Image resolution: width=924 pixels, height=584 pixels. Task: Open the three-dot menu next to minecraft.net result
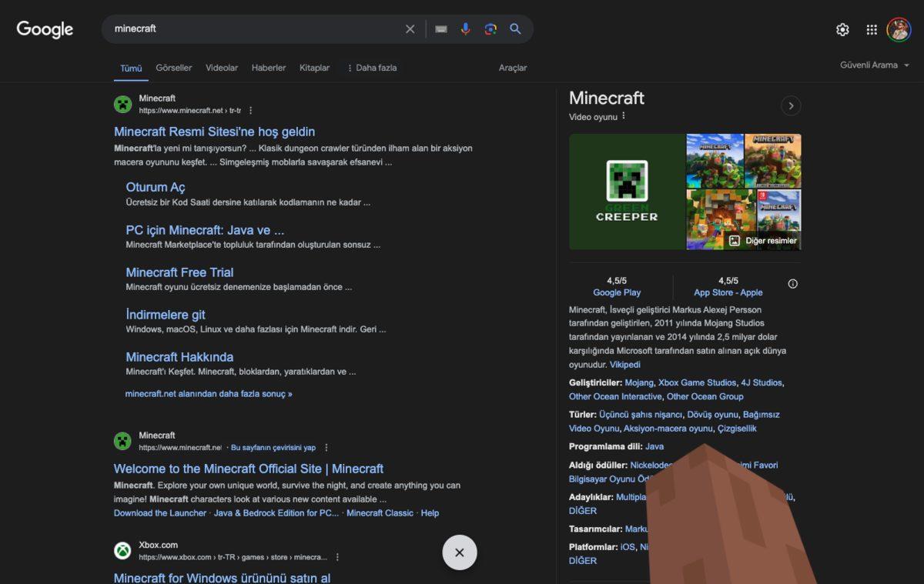pos(250,110)
